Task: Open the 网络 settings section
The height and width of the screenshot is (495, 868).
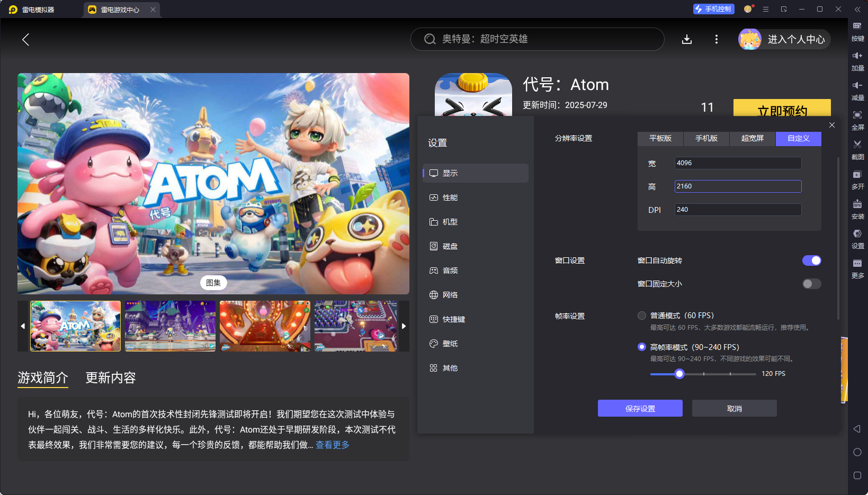Action: [x=476, y=295]
